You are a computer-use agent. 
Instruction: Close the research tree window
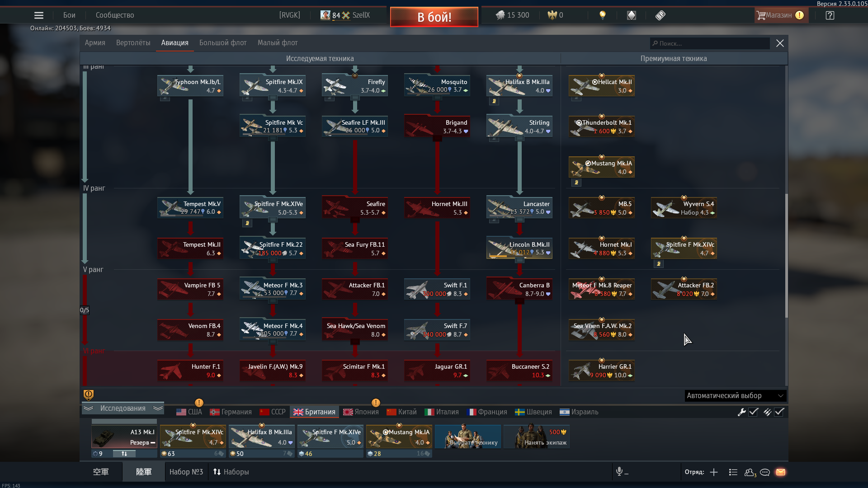pos(780,43)
